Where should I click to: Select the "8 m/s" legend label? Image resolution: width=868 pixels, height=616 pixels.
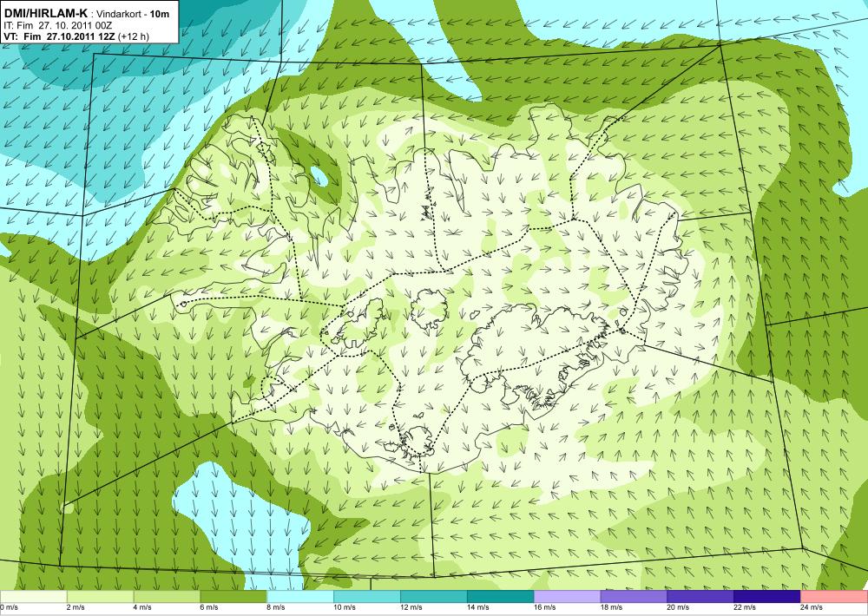[x=276, y=607]
